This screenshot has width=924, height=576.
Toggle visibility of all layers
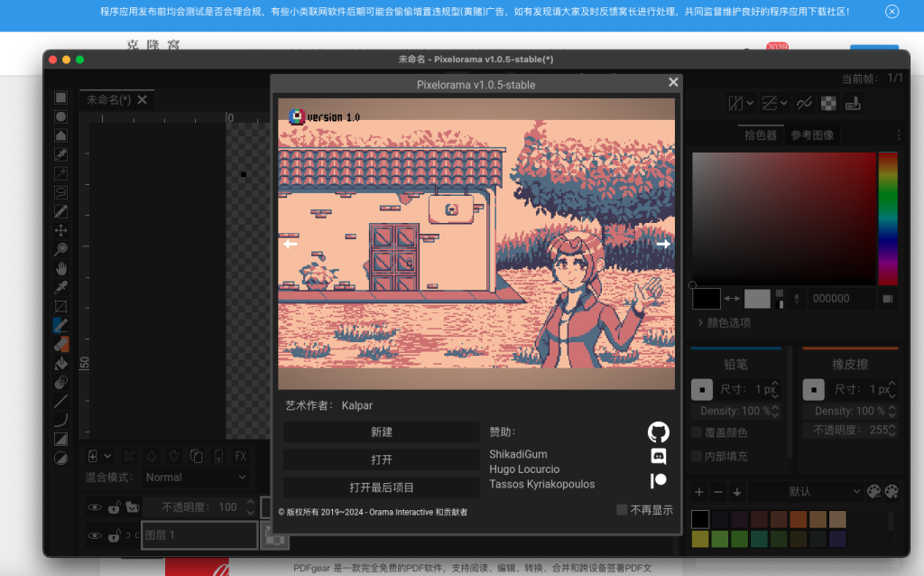click(94, 507)
